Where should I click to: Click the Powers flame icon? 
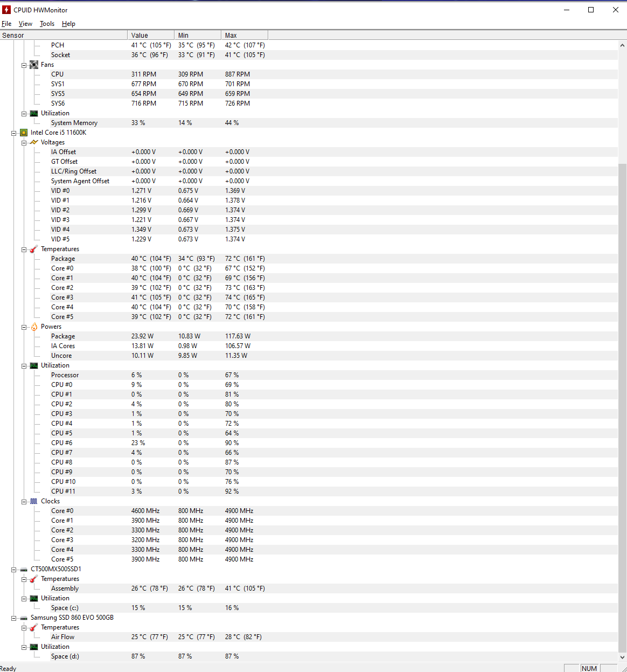34,327
